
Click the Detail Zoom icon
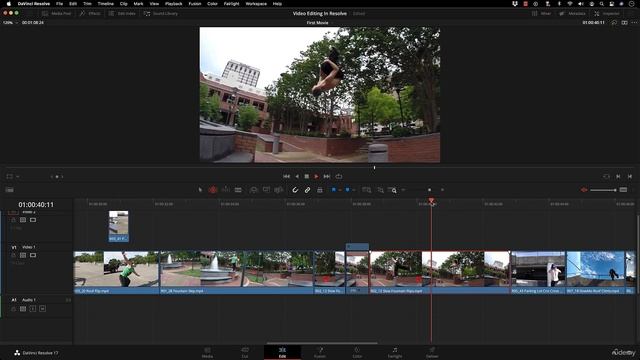click(x=380, y=190)
